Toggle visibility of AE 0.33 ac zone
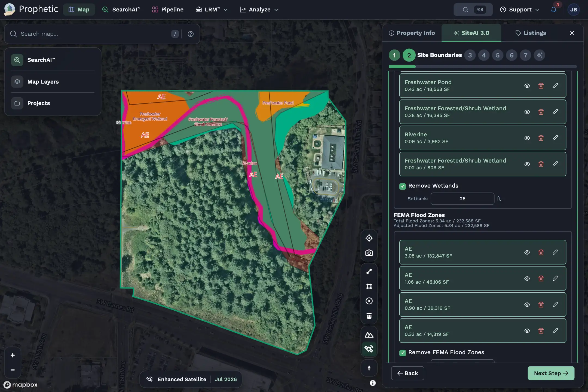The image size is (588, 392). click(x=527, y=331)
